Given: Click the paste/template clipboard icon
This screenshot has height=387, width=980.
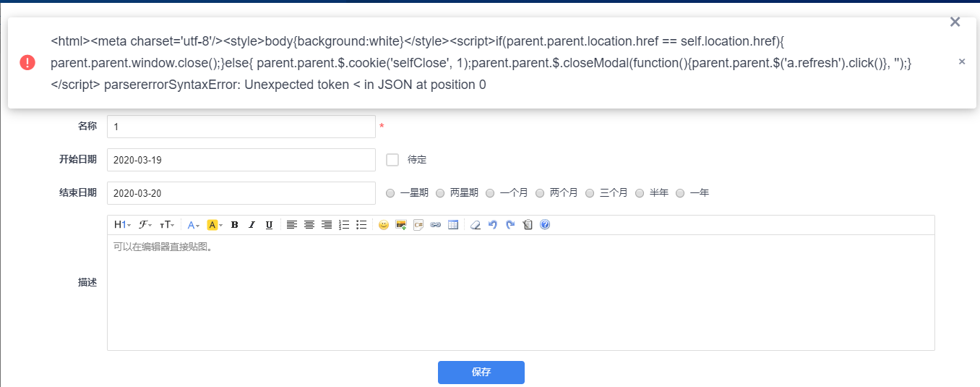Looking at the screenshot, I should click(528, 225).
